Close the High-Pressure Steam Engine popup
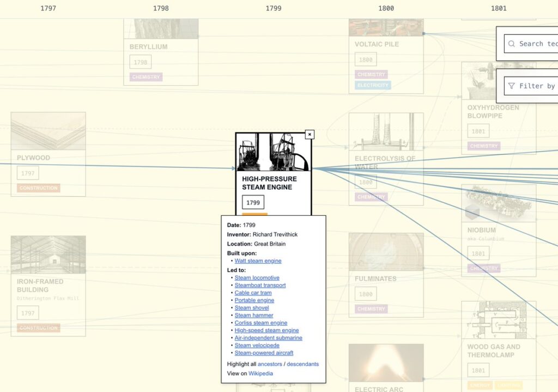This screenshot has width=558, height=392. click(x=310, y=134)
